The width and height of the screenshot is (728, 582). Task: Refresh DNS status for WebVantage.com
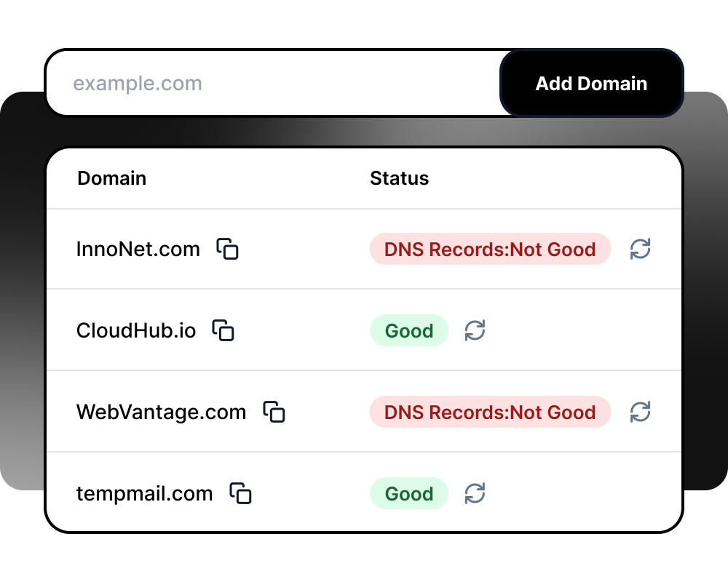(640, 412)
